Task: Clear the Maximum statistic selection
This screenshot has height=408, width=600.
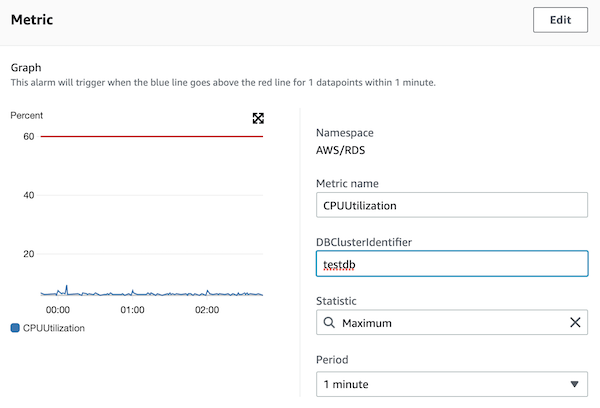Action: tap(575, 323)
